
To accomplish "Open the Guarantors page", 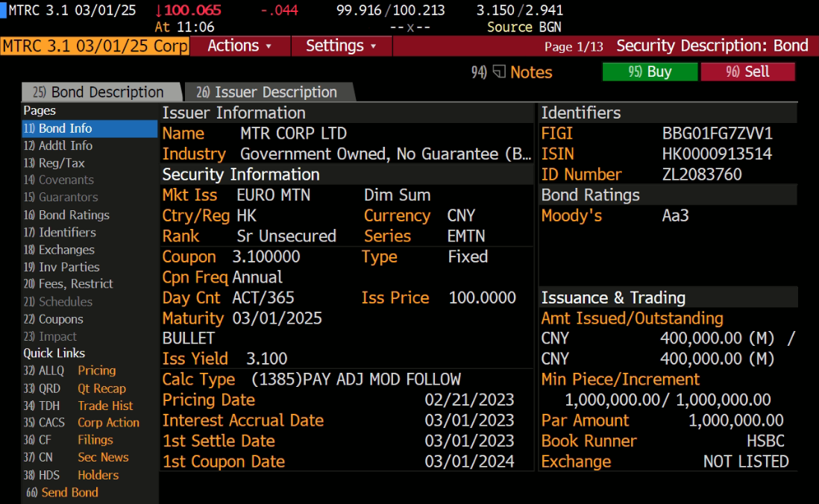I will coord(60,198).
